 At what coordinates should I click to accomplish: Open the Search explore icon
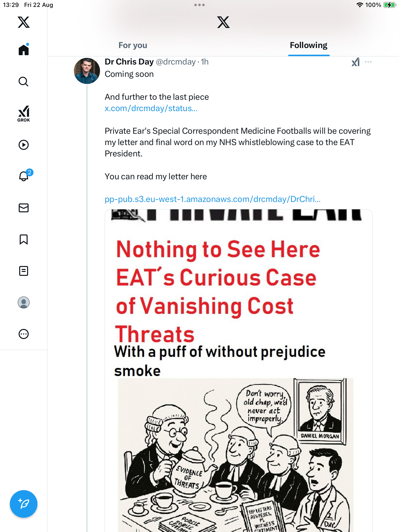(24, 82)
